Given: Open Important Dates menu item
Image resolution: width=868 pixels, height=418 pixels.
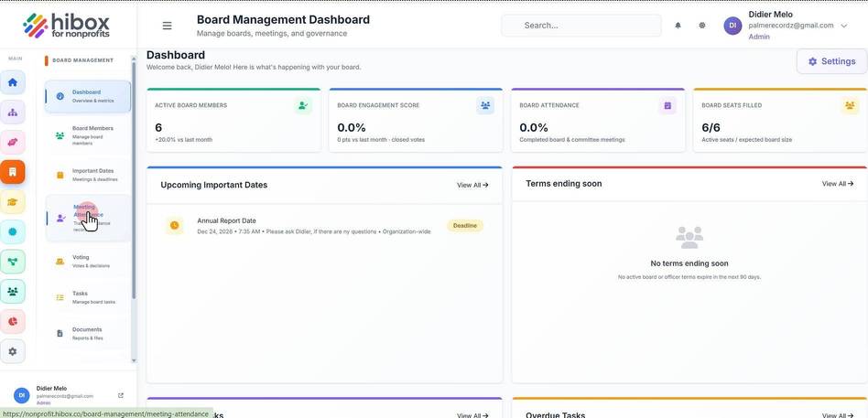Looking at the screenshot, I should tap(88, 175).
